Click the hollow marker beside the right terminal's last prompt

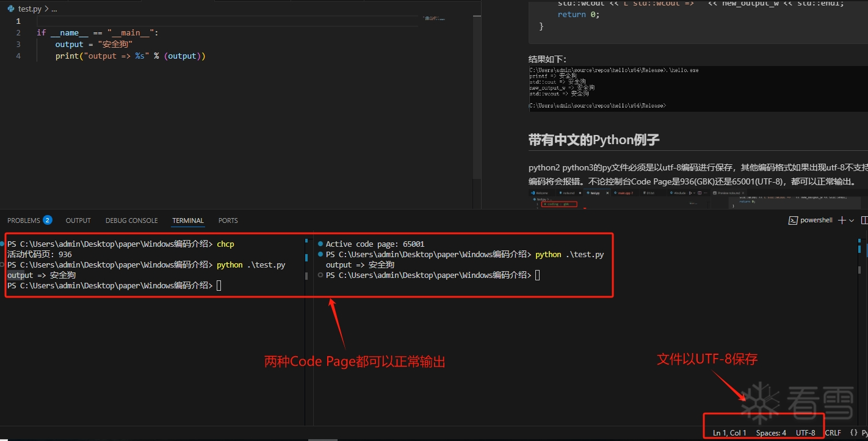click(320, 275)
